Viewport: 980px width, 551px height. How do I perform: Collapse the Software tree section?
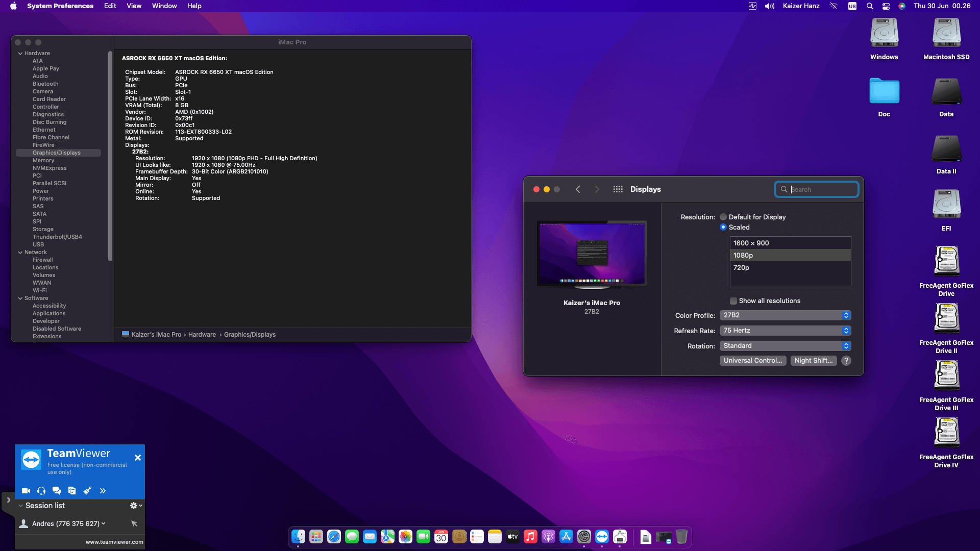click(x=20, y=298)
